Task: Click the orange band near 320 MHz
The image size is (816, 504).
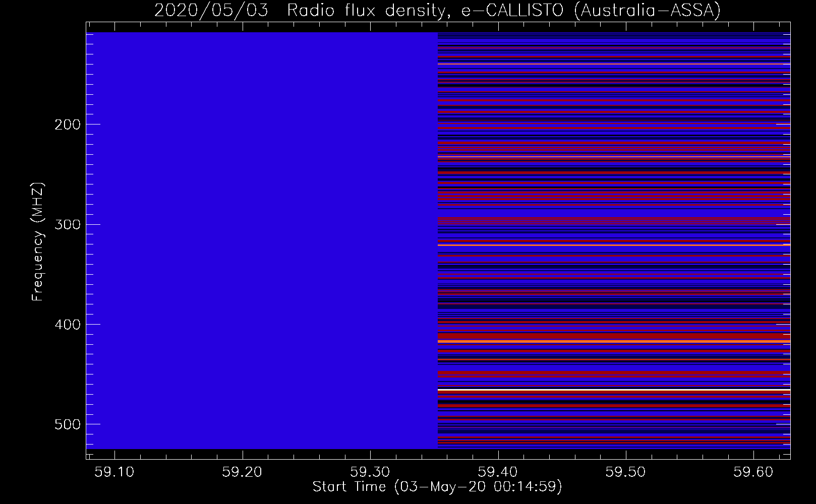Action: pos(614,245)
